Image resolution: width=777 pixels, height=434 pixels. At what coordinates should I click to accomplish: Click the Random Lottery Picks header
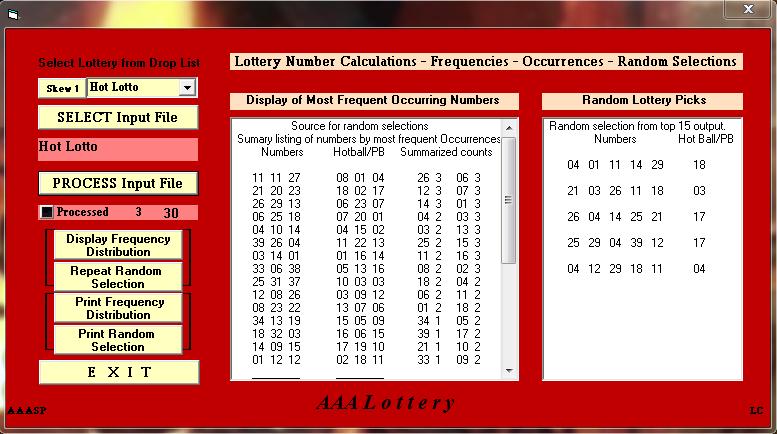coord(643,101)
